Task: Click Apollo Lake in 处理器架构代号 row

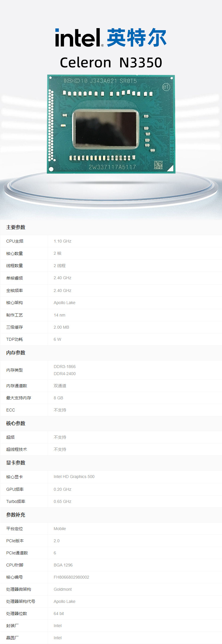Action: click(65, 601)
